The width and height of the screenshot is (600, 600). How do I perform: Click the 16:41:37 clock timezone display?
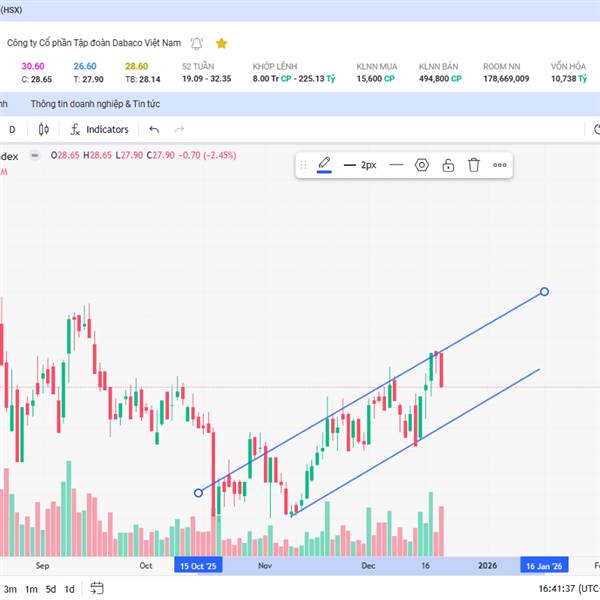(569, 589)
